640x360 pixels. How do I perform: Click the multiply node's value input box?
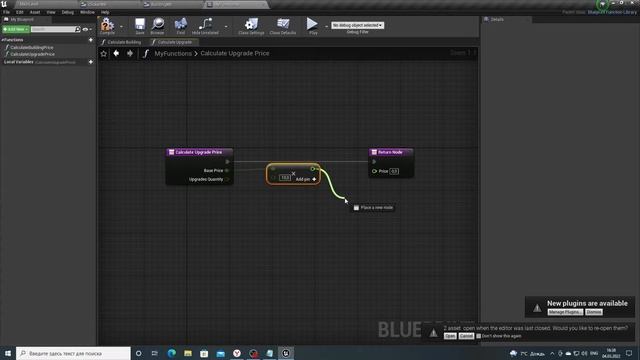coord(285,178)
